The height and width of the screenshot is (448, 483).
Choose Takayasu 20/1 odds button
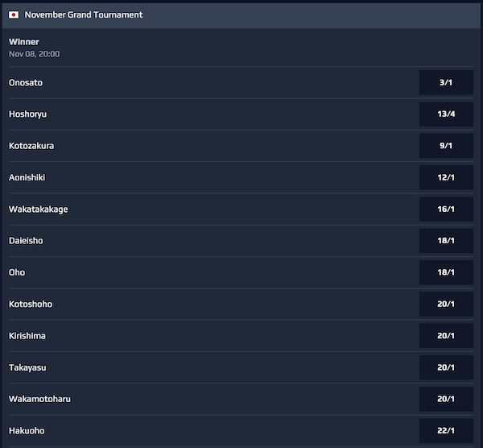pyautogui.click(x=446, y=367)
